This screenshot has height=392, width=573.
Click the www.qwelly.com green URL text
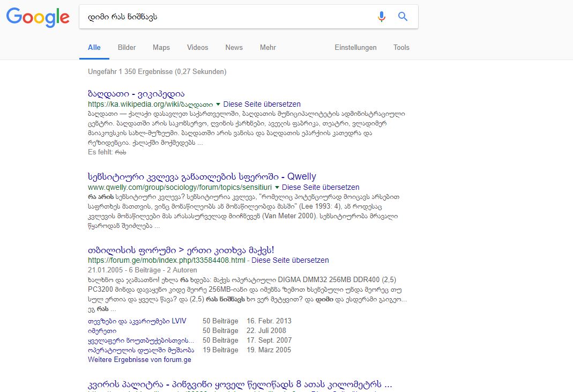click(180, 187)
